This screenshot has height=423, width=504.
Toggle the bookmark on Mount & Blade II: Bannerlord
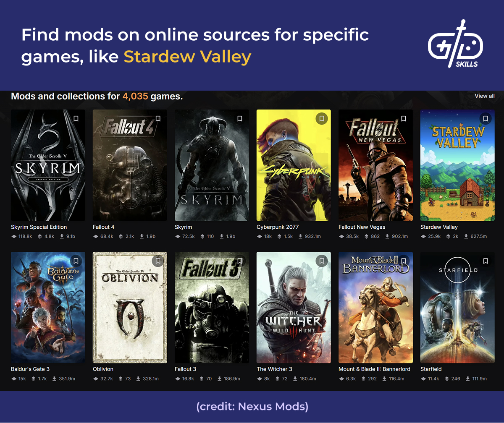(403, 261)
